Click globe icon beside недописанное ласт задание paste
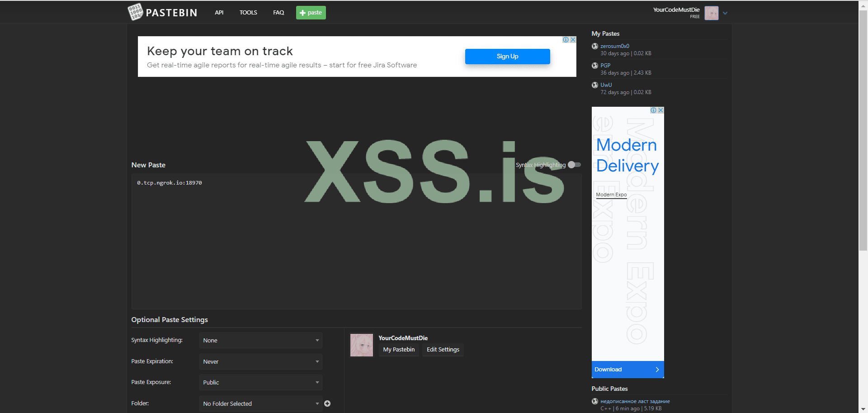868x413 pixels. point(595,401)
